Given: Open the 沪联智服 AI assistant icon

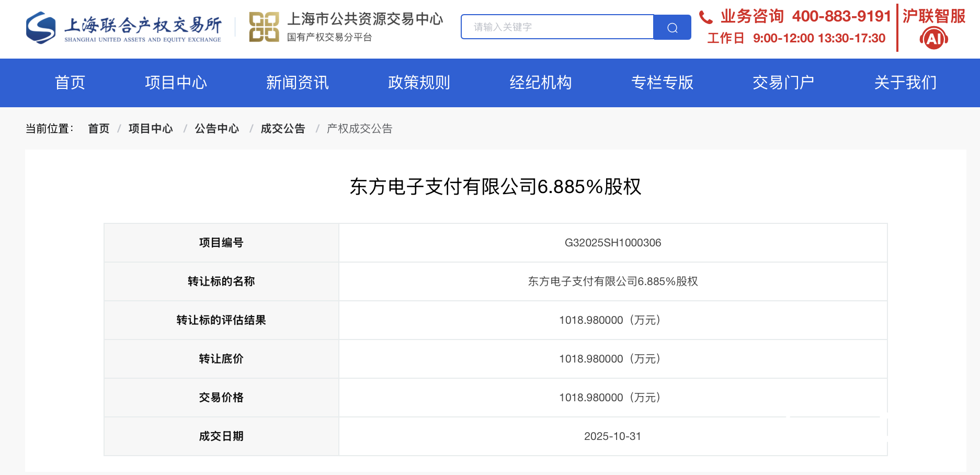Looking at the screenshot, I should (x=933, y=38).
